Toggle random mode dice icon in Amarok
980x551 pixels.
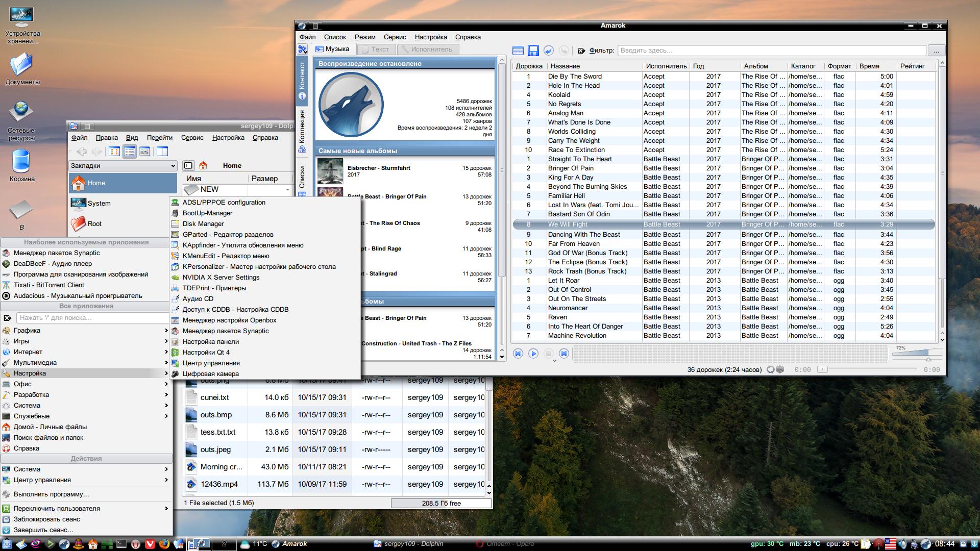(780, 369)
